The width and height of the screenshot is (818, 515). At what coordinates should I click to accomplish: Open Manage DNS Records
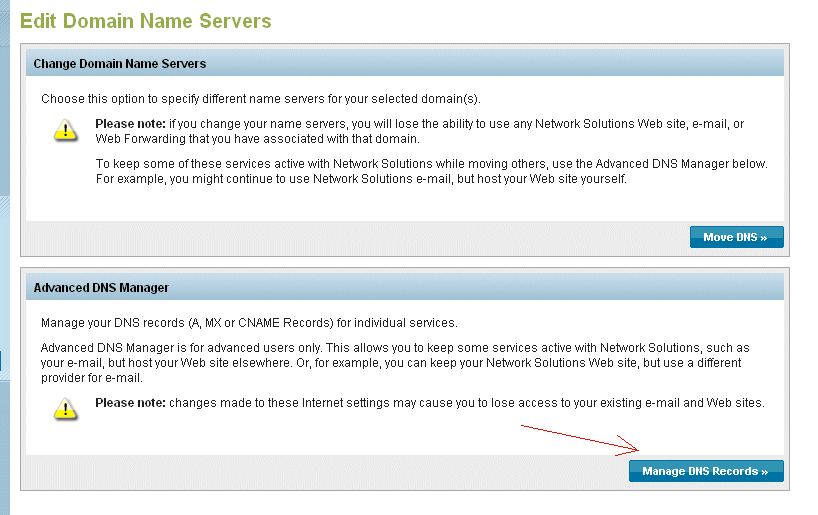[x=705, y=471]
